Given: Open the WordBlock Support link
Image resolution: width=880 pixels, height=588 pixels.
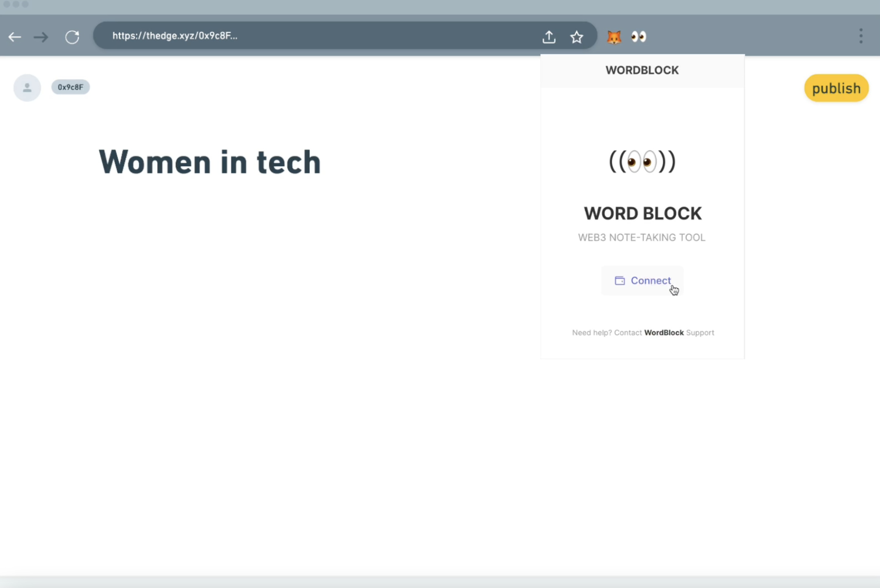Looking at the screenshot, I should 664,333.
